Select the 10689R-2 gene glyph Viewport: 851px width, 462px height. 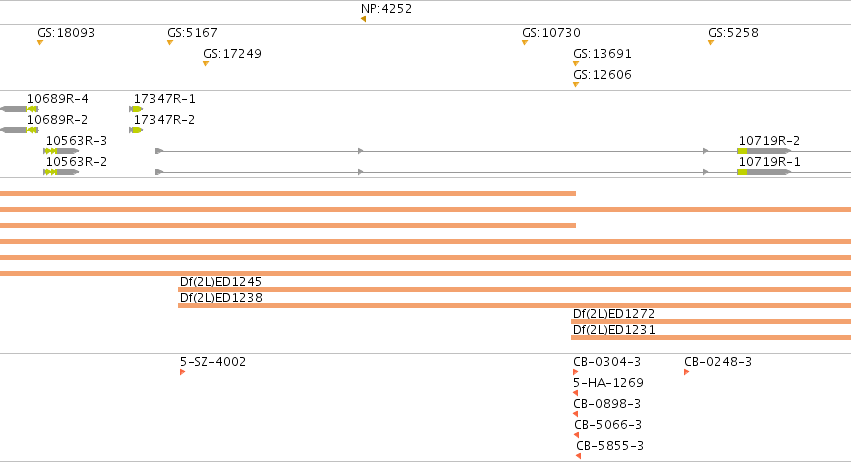click(19, 130)
